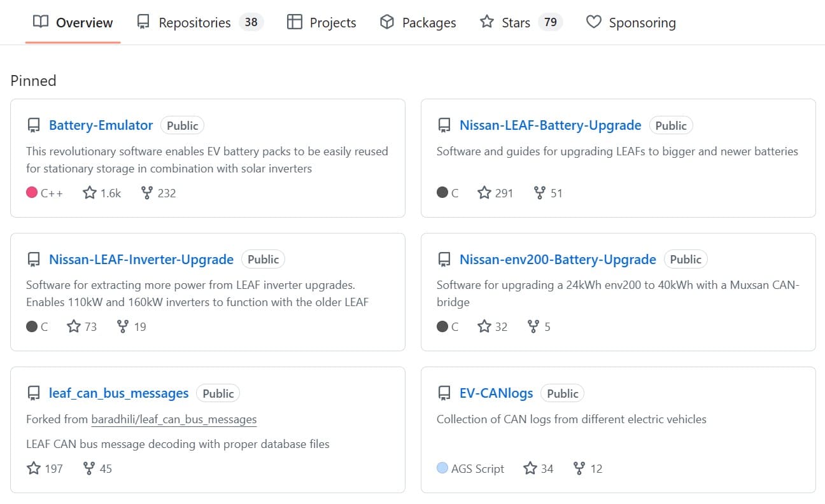View EV-CANlogs 34 stargazers
This screenshot has height=504, width=825.
[x=539, y=468]
